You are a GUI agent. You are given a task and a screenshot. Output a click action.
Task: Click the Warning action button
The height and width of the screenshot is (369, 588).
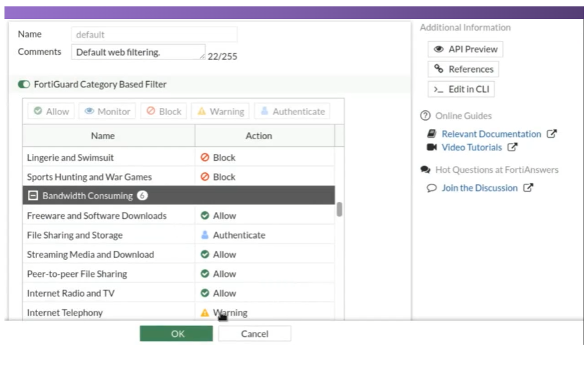[220, 111]
